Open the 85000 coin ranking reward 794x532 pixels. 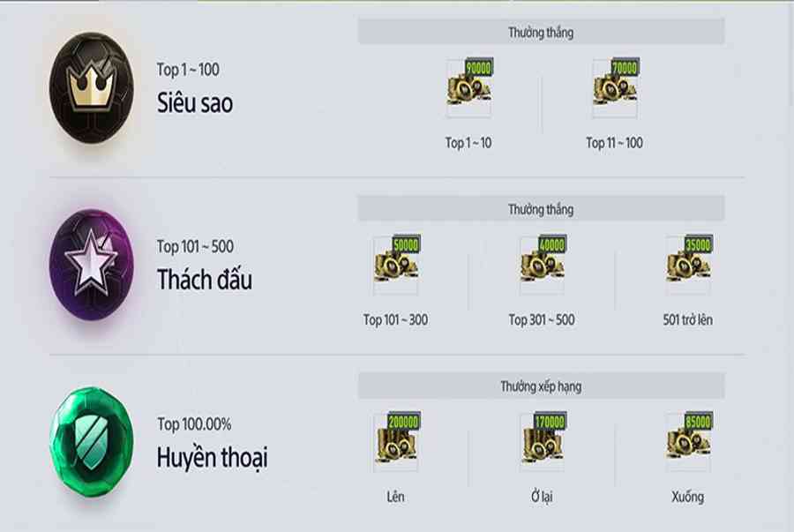point(689,441)
